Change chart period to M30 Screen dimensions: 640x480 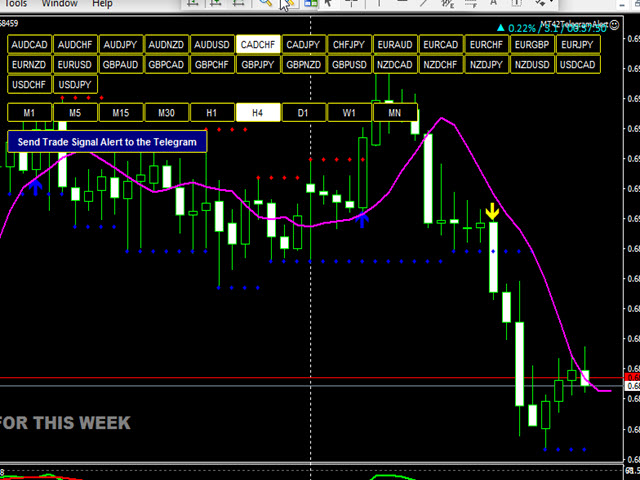point(167,113)
